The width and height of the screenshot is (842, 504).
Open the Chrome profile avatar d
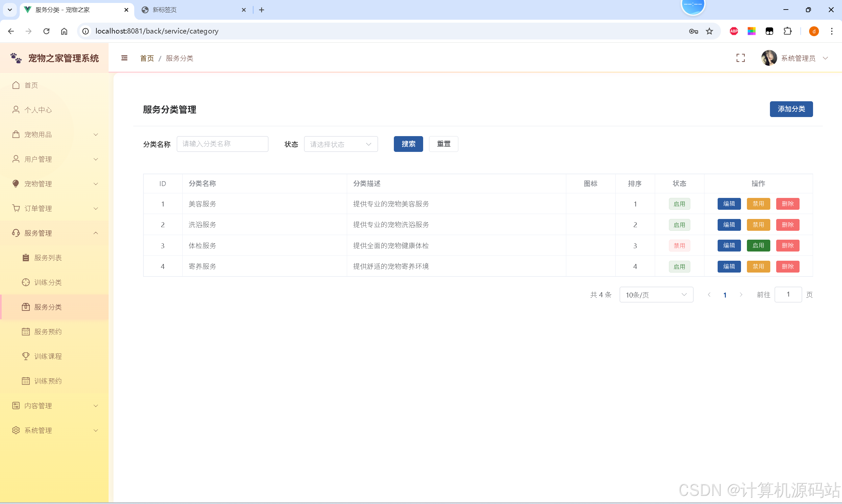tap(813, 31)
